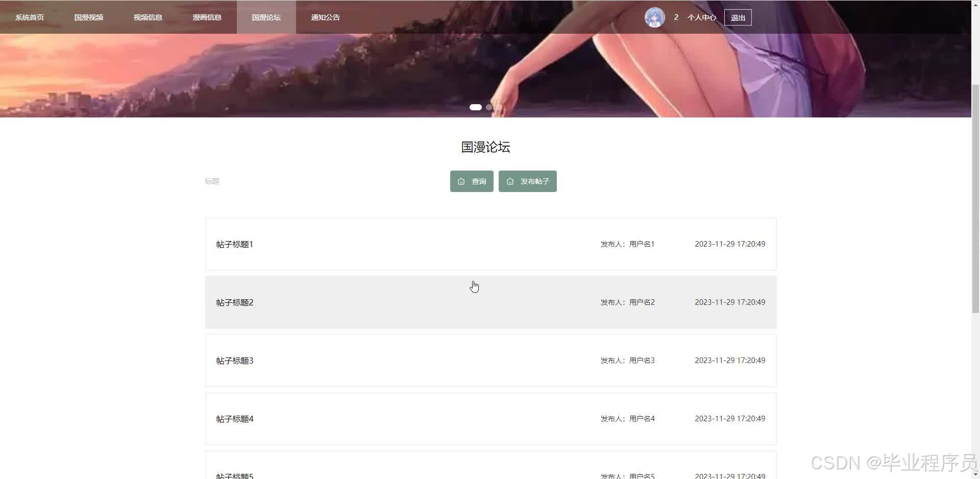Click the timestamp in 帖子标题1 row
The width and height of the screenshot is (980, 479).
point(730,244)
